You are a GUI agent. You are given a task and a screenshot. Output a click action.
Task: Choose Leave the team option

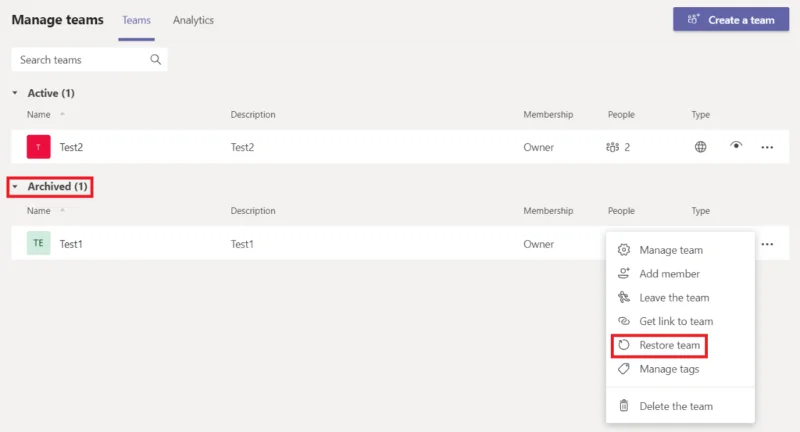tap(680, 297)
